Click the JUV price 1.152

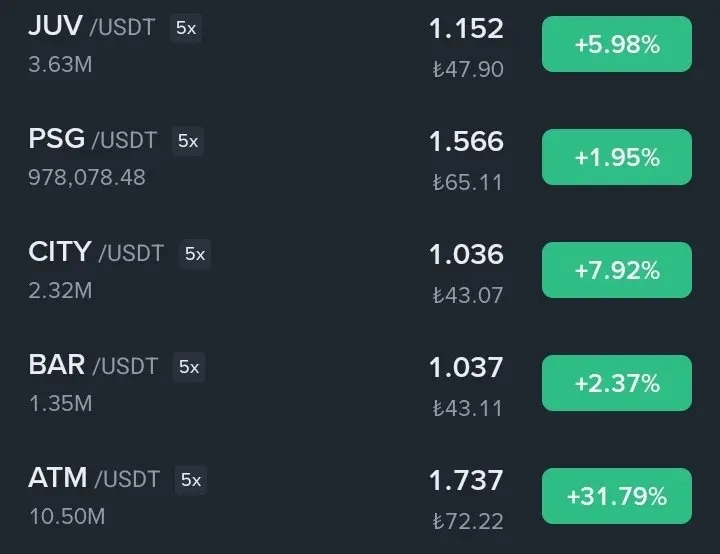(x=466, y=28)
